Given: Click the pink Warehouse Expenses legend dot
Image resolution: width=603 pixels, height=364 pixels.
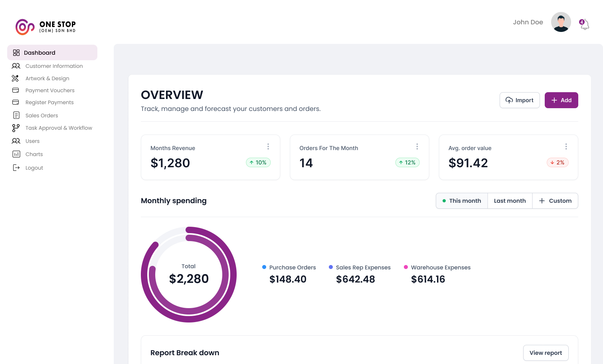Looking at the screenshot, I should click(x=406, y=267).
